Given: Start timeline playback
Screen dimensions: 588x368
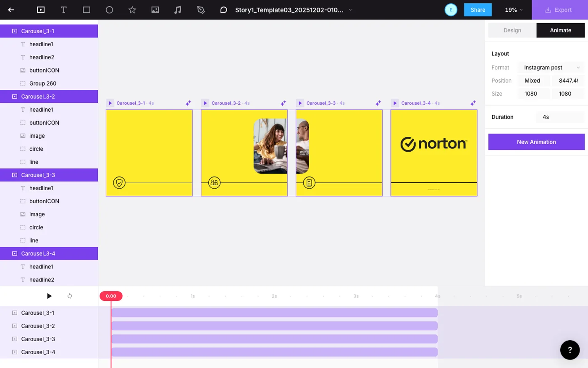Looking at the screenshot, I should (x=49, y=296).
